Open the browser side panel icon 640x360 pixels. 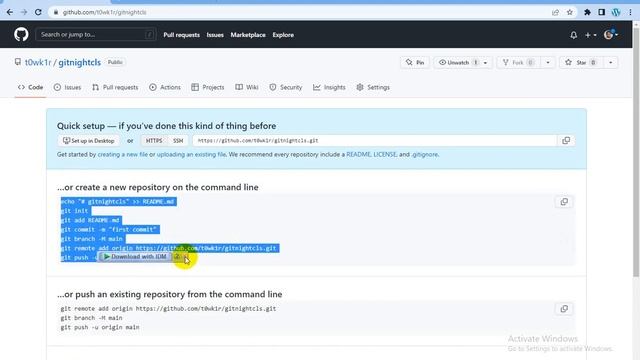[602, 12]
